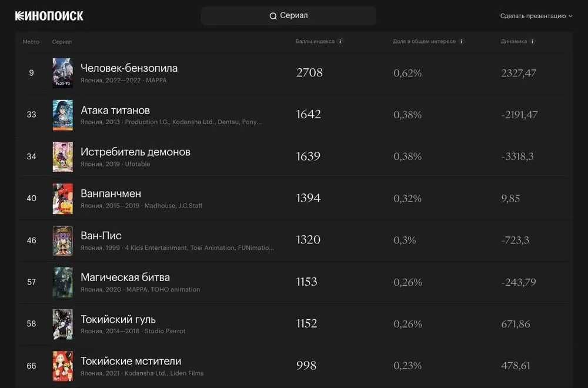
Task: Click the 0,23% interest share value
Action: pos(407,366)
